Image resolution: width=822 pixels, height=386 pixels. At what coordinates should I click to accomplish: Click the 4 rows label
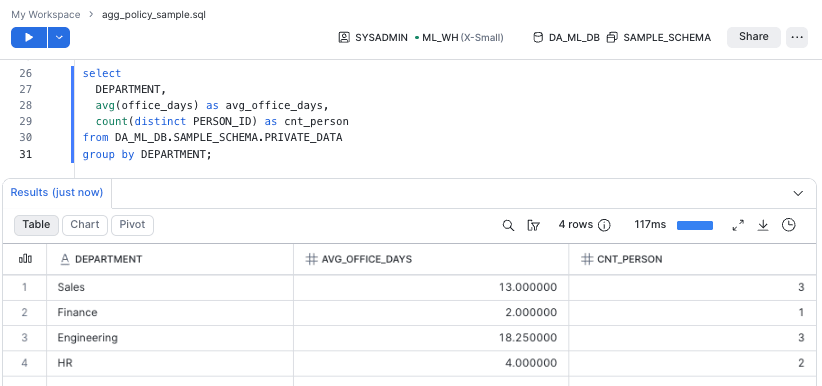coord(576,224)
